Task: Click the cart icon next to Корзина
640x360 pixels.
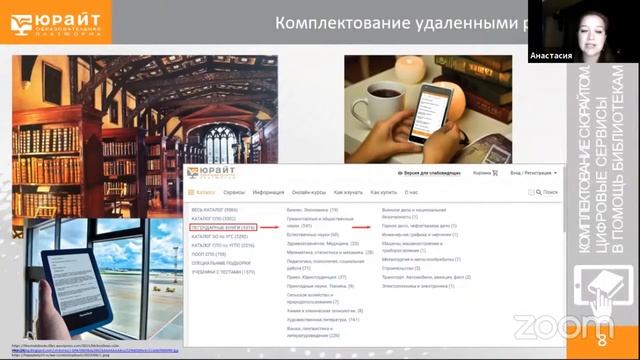Action: [x=495, y=173]
